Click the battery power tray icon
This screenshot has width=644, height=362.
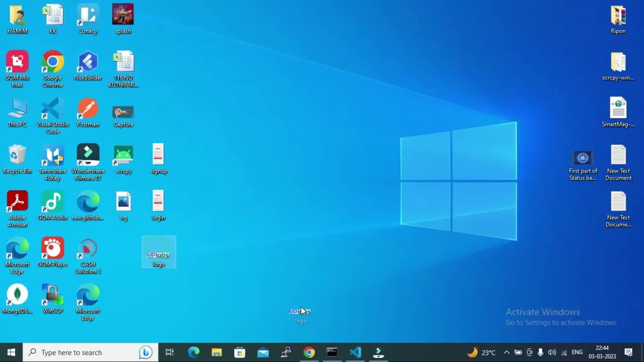tap(518, 352)
